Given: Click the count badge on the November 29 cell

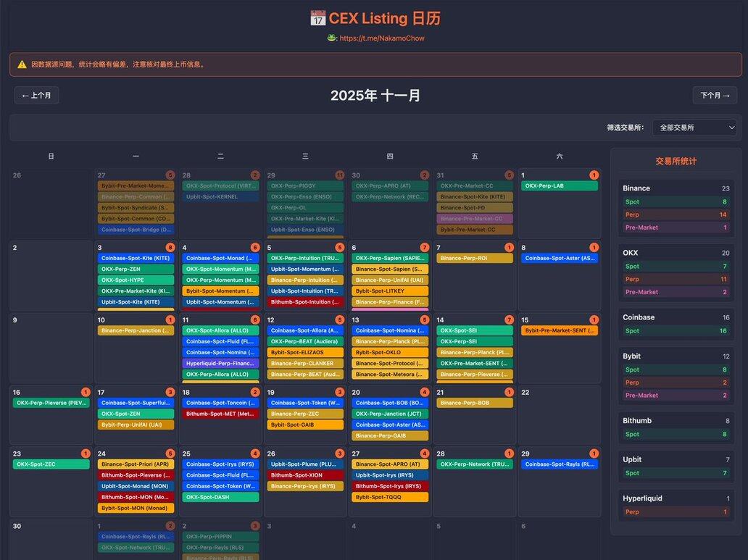Looking at the screenshot, I should pos(594,454).
